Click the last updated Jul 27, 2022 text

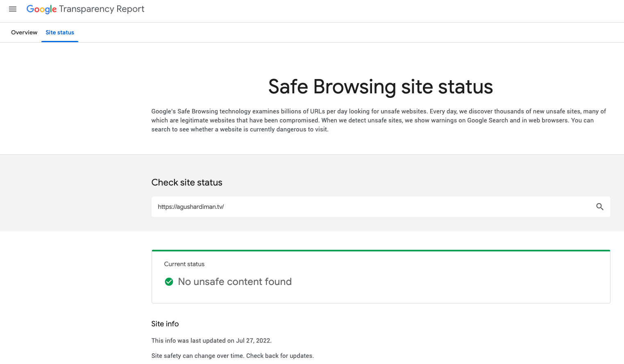pos(211,341)
